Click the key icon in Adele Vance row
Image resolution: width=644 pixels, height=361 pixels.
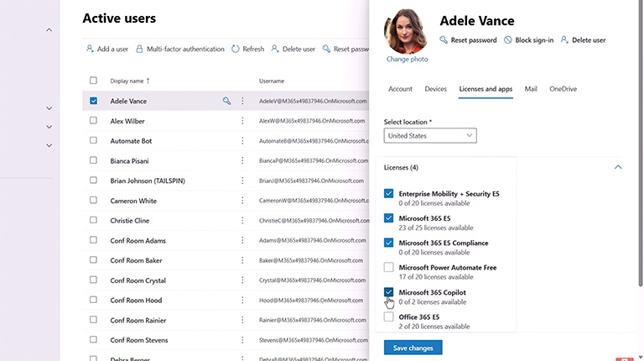pyautogui.click(x=226, y=101)
